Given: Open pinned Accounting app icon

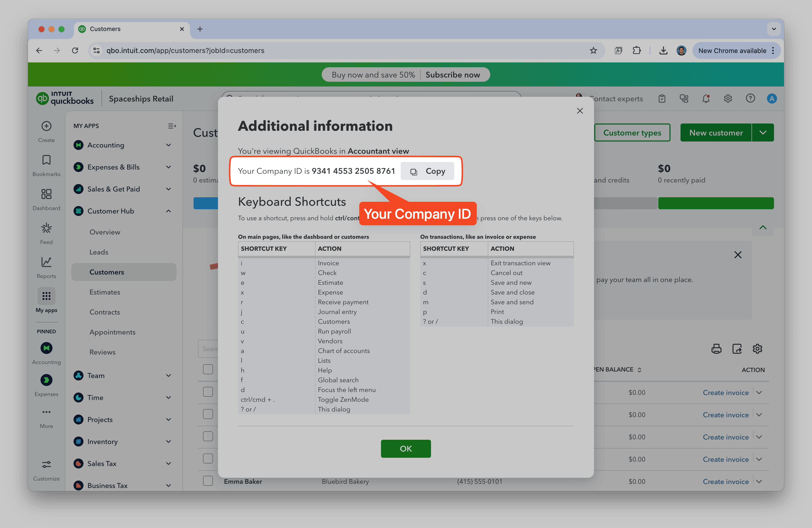Looking at the screenshot, I should tap(46, 348).
